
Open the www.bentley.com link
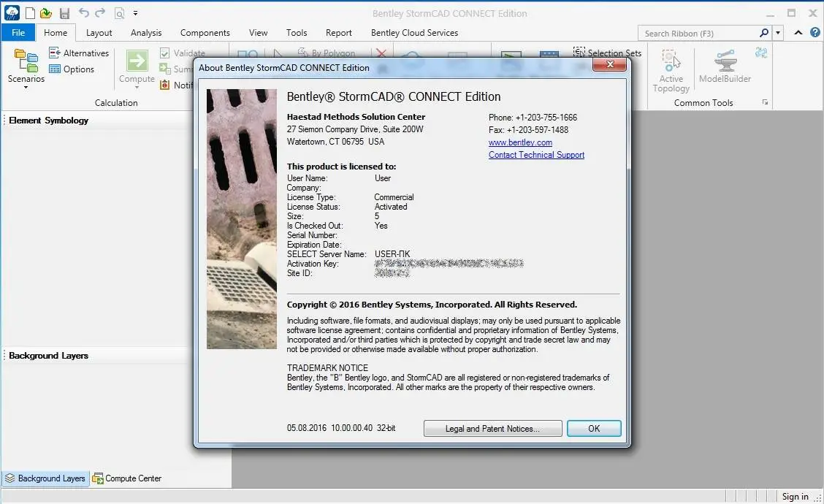tap(520, 142)
